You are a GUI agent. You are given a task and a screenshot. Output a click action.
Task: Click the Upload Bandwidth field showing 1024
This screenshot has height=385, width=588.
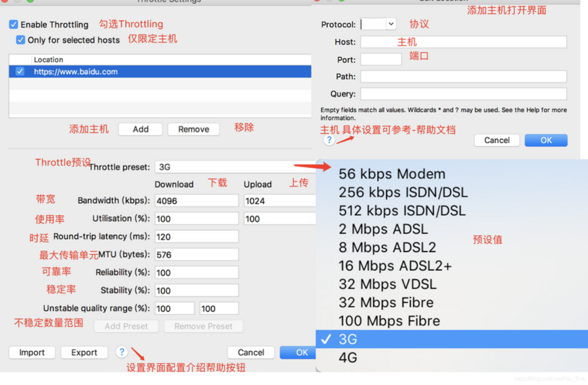[x=280, y=201]
